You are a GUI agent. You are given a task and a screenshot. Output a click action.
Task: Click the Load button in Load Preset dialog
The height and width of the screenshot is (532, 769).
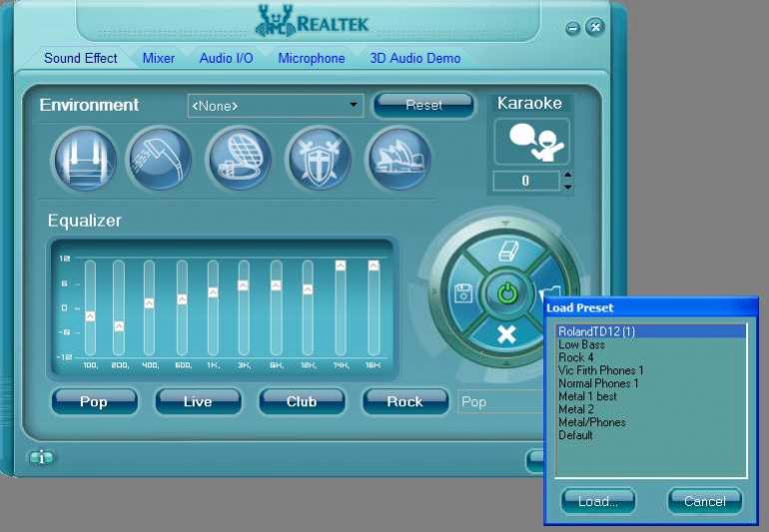point(598,501)
